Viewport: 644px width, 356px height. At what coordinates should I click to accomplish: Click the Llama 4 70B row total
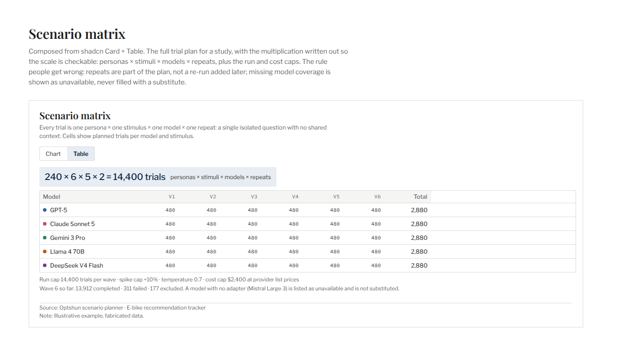point(419,251)
